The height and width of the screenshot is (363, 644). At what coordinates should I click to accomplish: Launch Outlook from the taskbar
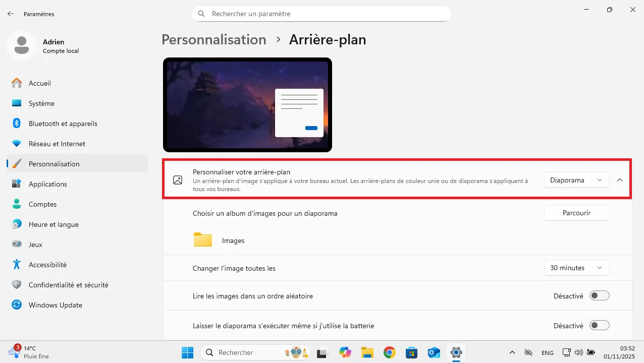coord(434,352)
